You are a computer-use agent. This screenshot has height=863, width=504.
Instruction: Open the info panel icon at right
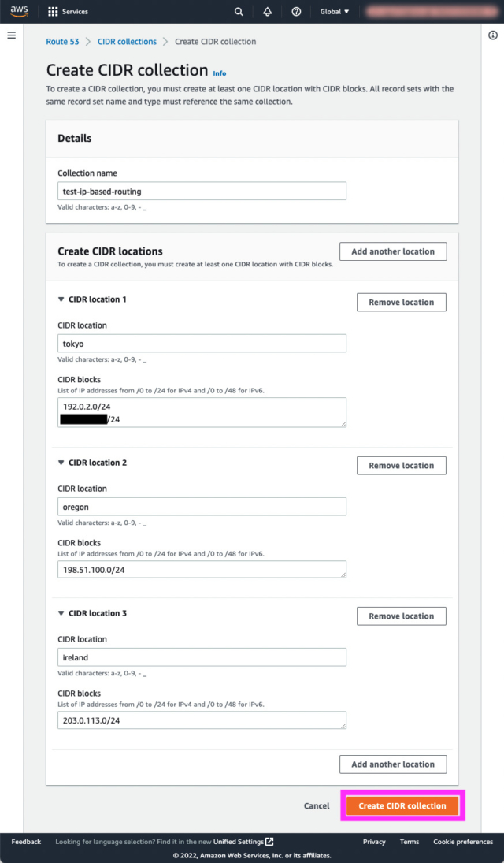tap(493, 35)
